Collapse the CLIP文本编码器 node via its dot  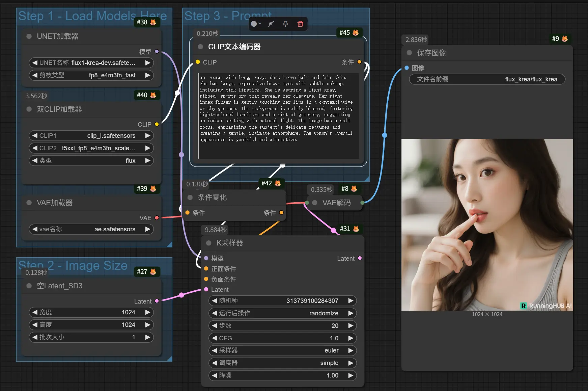tap(200, 47)
